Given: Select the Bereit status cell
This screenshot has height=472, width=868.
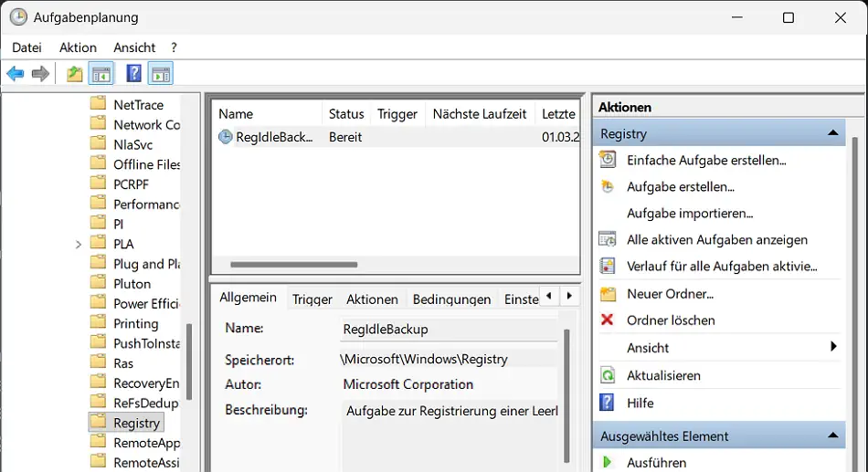Looking at the screenshot, I should [344, 137].
